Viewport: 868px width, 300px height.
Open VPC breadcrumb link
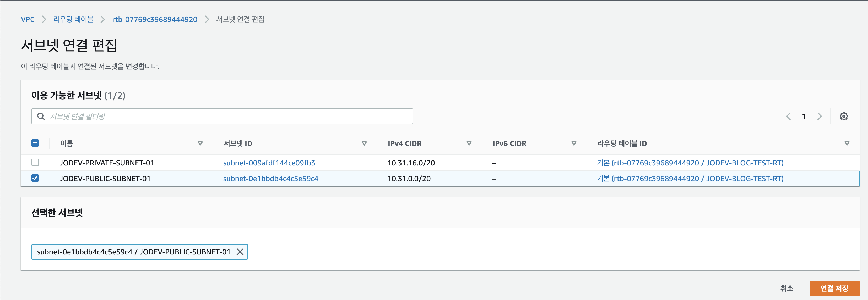pyautogui.click(x=28, y=19)
